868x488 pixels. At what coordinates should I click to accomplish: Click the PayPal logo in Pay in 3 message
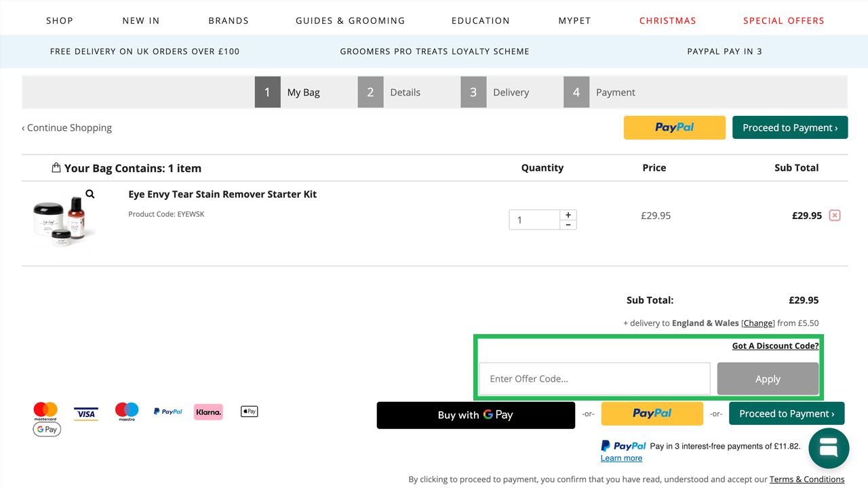pos(623,446)
